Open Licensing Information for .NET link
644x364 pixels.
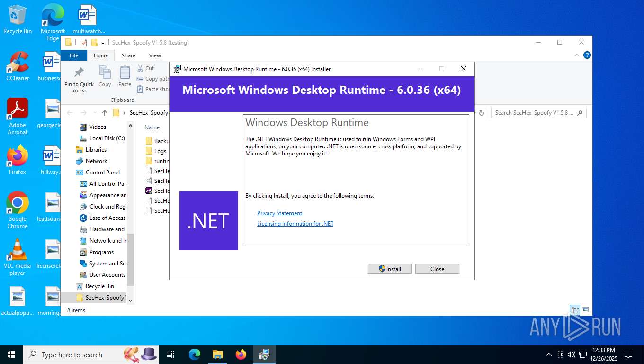(295, 224)
